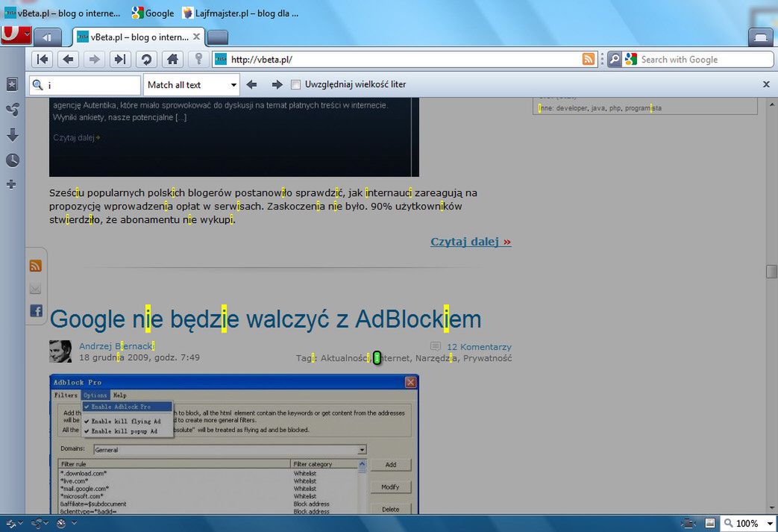Open Lajfmajster.pl bookmark in bookmarks bar
778x532 pixels.
click(240, 13)
